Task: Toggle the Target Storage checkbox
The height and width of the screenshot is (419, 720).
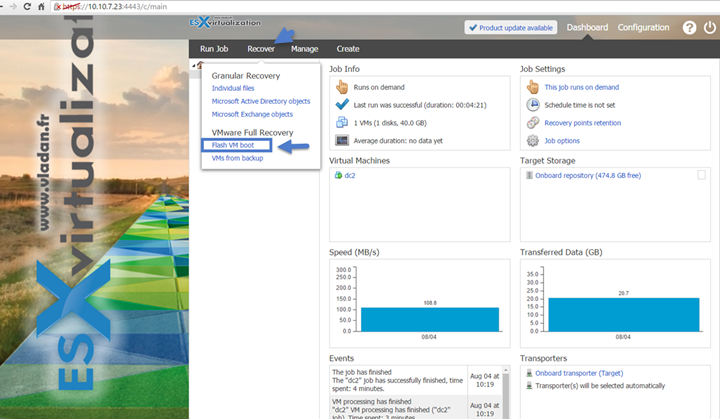Action: pos(701,175)
